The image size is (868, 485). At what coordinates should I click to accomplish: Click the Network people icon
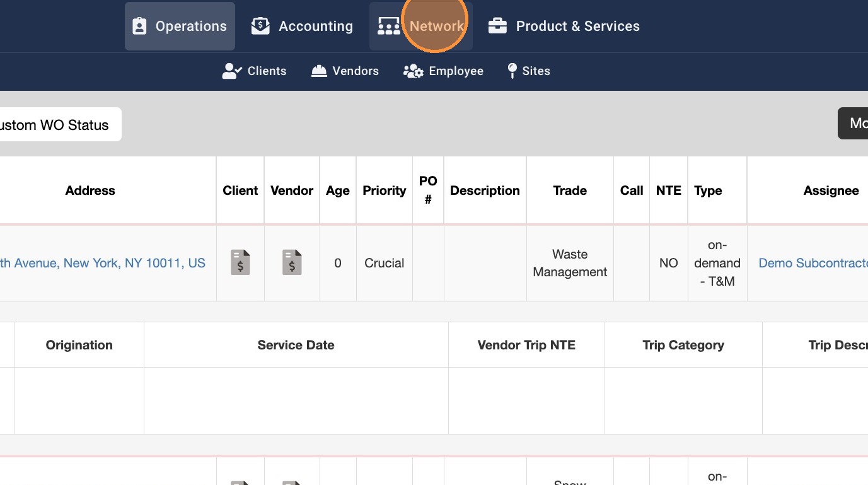coord(389,26)
